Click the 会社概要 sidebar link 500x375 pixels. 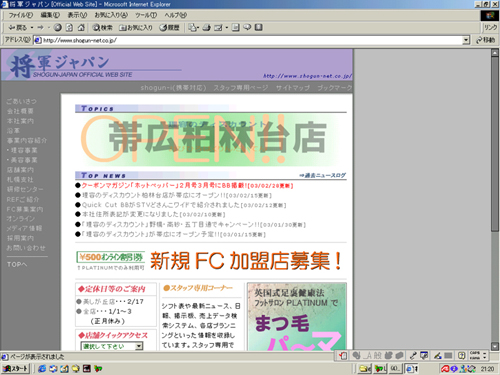pos(20,111)
